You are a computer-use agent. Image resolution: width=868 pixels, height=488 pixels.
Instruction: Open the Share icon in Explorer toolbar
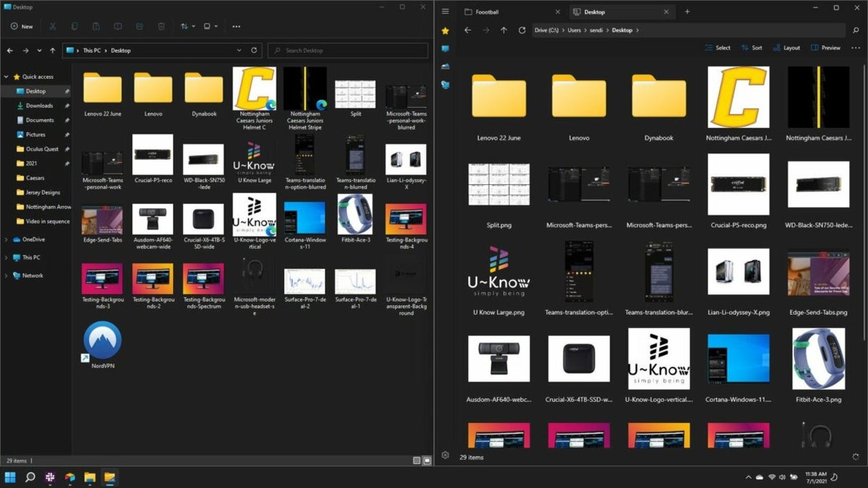point(140,26)
